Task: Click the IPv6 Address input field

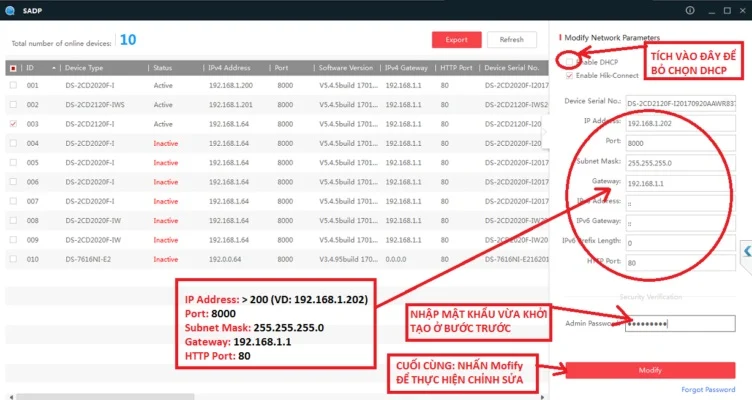Action: click(x=681, y=203)
